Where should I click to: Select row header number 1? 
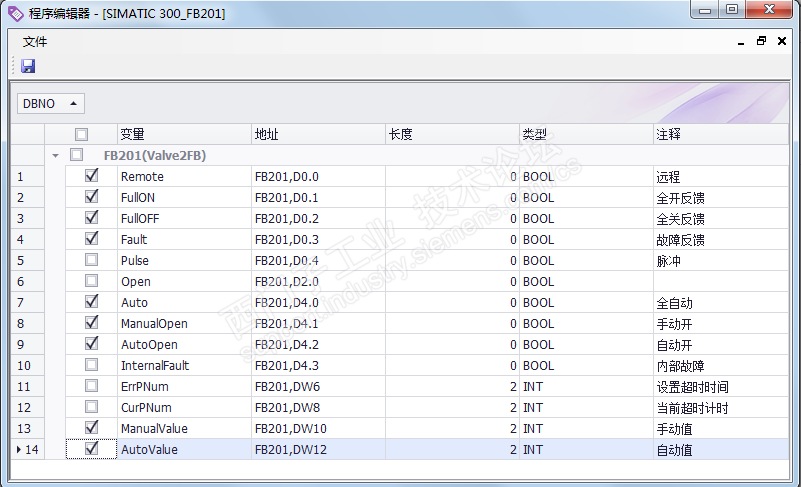click(x=28, y=177)
